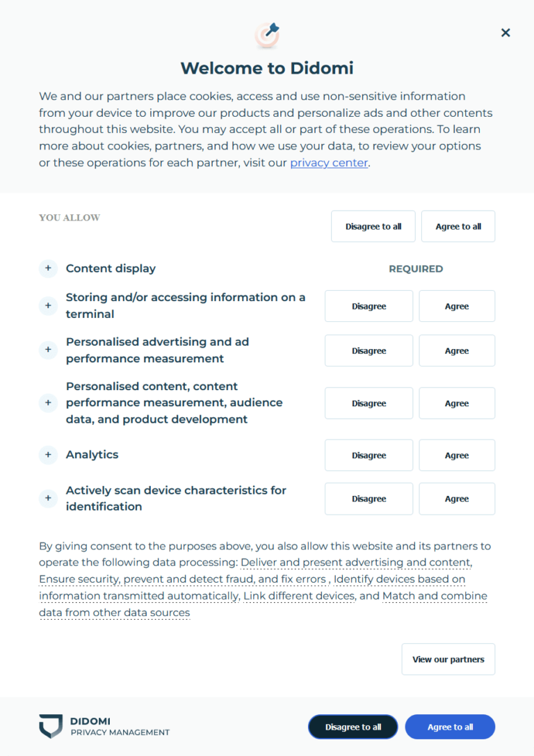
Task: Click the Didomi shield logo
Action: (x=51, y=727)
